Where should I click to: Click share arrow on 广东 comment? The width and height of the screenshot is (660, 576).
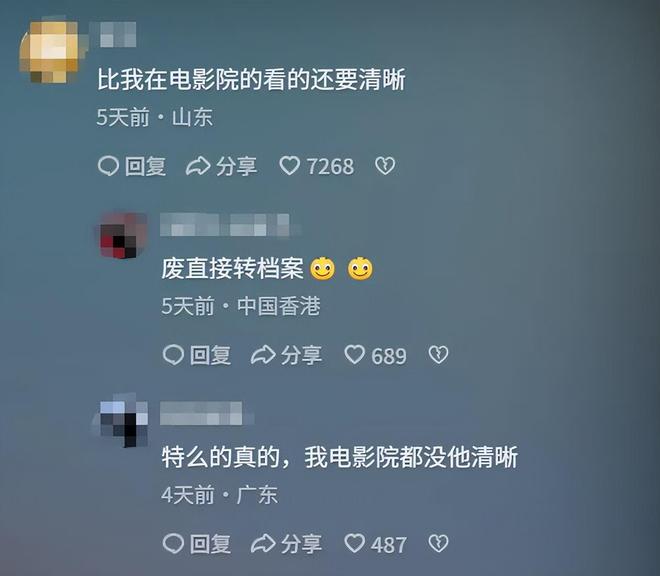pos(263,543)
